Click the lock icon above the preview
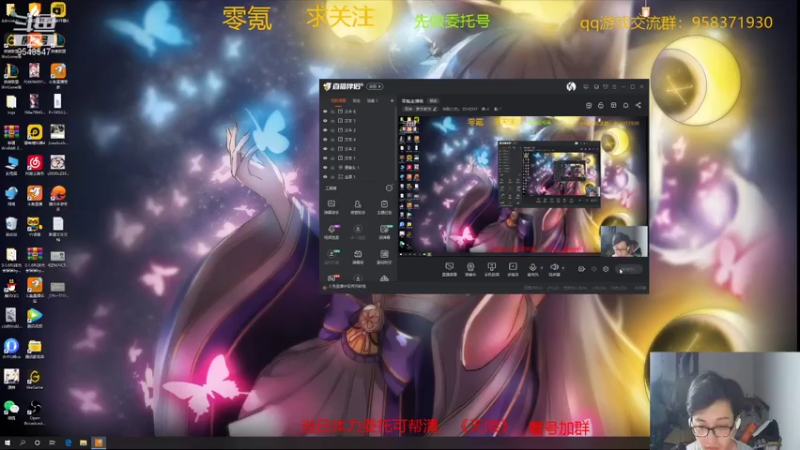Image resolution: width=800 pixels, height=450 pixels. (601, 105)
